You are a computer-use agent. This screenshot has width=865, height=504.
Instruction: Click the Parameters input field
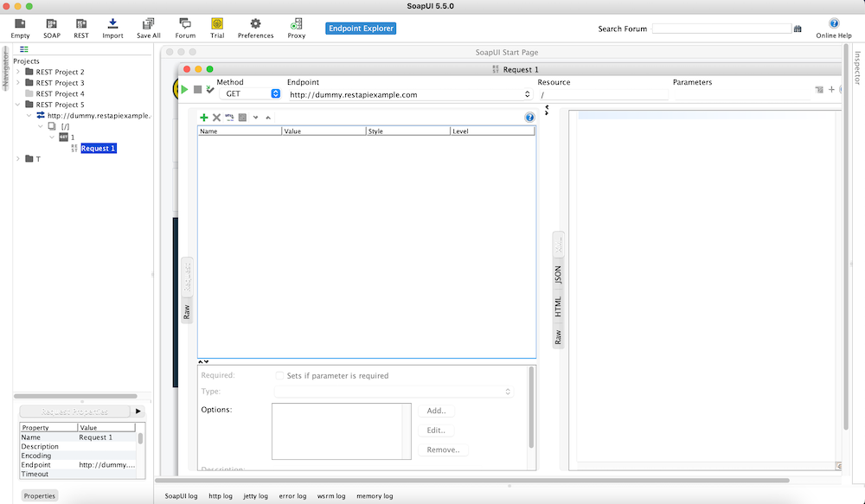(742, 94)
